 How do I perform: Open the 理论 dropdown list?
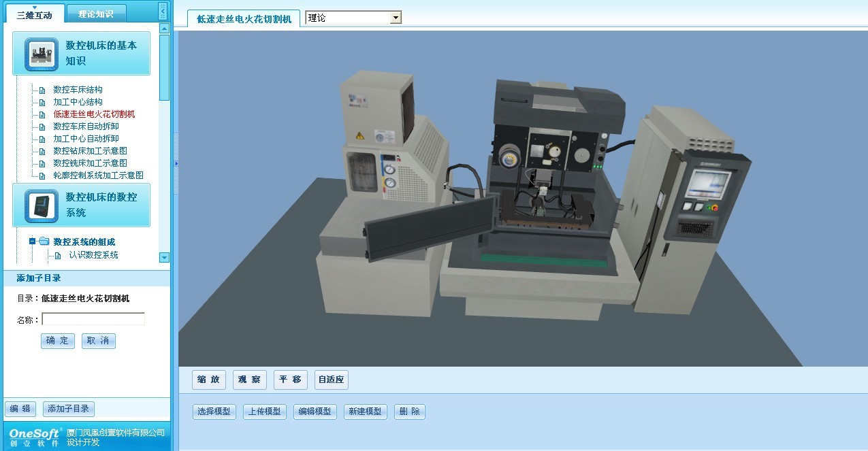click(x=396, y=18)
